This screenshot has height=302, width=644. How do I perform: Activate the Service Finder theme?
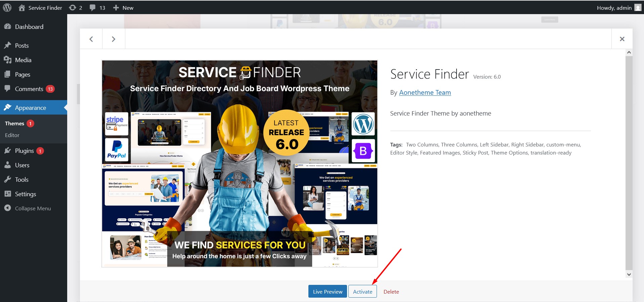[x=362, y=291]
